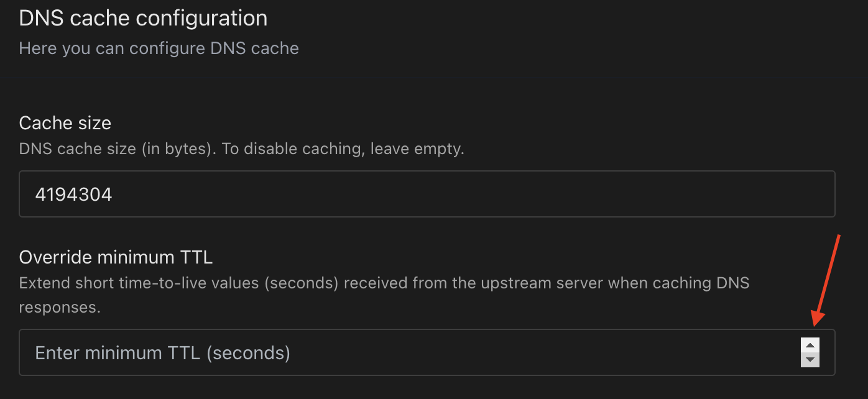Select the value 4194304 in Cache size

(x=73, y=193)
